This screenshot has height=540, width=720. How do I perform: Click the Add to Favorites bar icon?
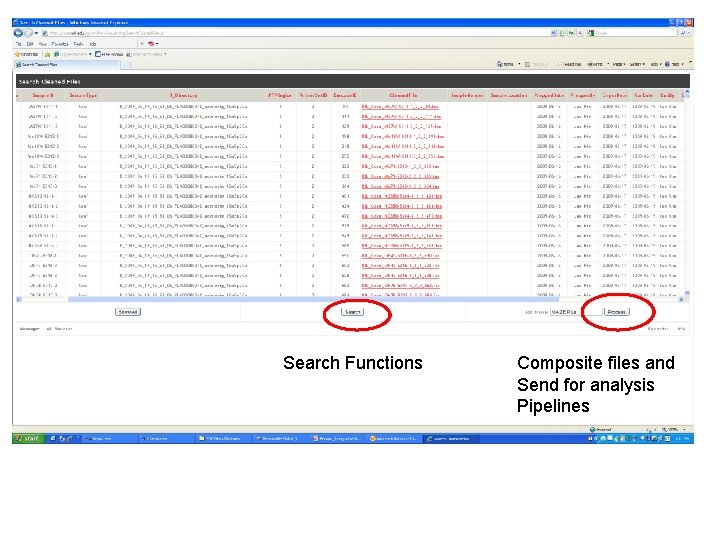pyautogui.click(x=47, y=54)
